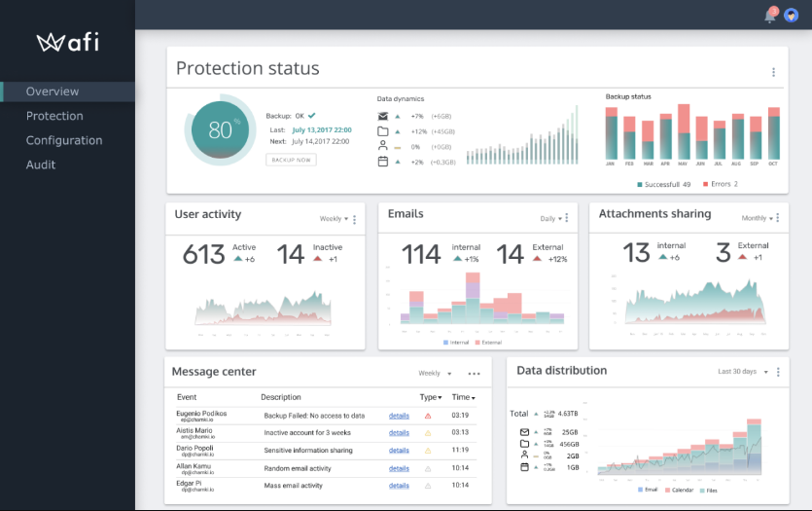
Task: Click the folder icon in Data dynamics
Action: point(383,131)
